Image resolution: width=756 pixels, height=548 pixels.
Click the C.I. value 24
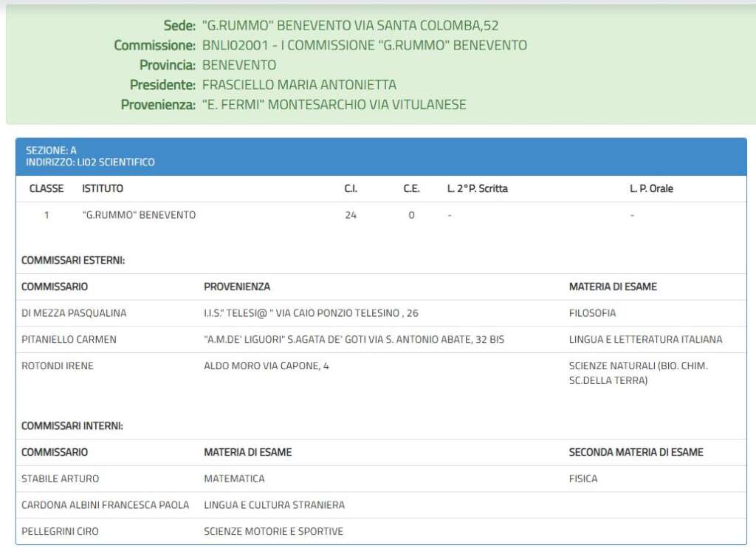coord(351,215)
